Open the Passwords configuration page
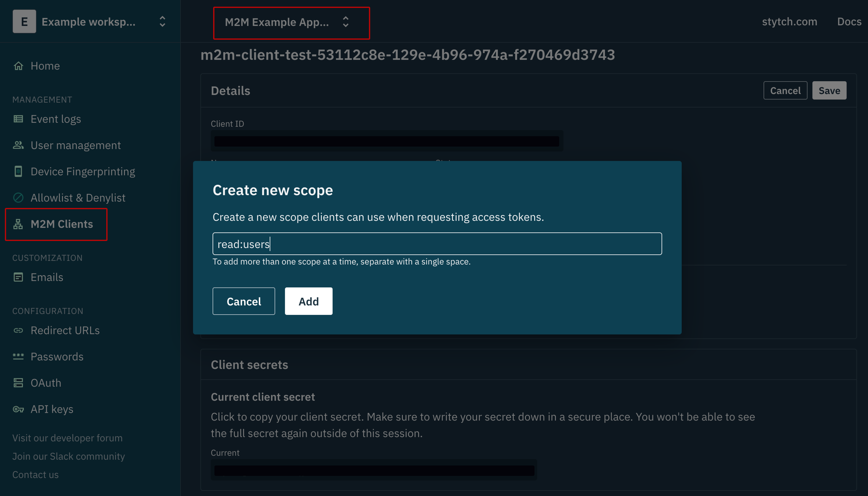The height and width of the screenshot is (496, 868). point(57,357)
